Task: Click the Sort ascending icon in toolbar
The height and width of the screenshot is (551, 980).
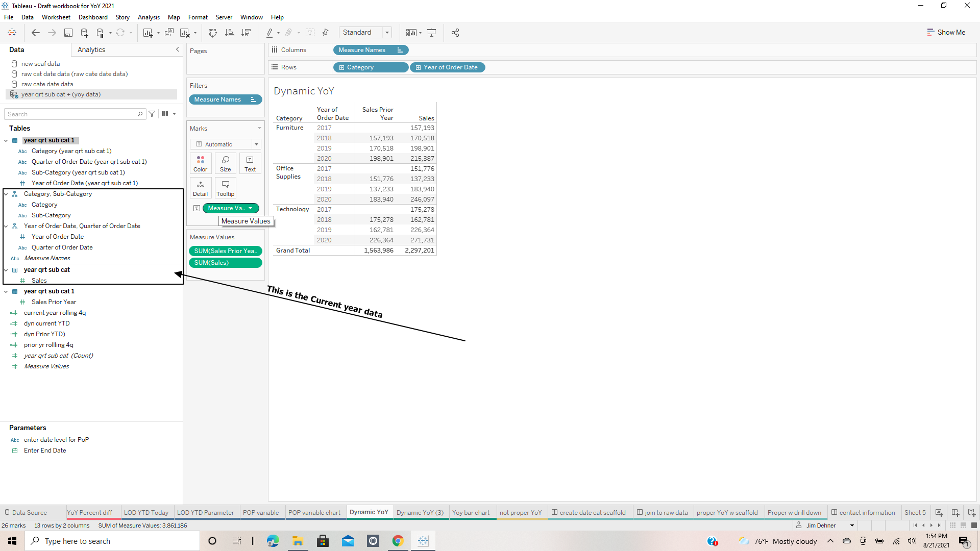Action: pyautogui.click(x=230, y=32)
